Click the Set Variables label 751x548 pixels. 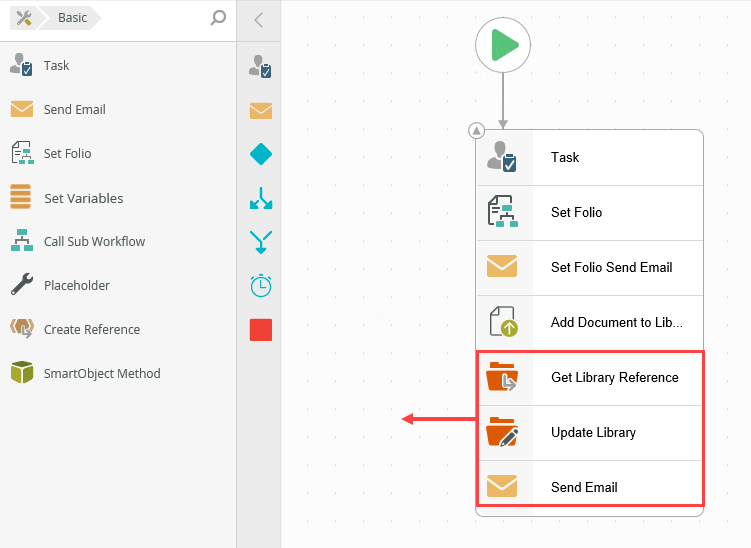click(84, 198)
